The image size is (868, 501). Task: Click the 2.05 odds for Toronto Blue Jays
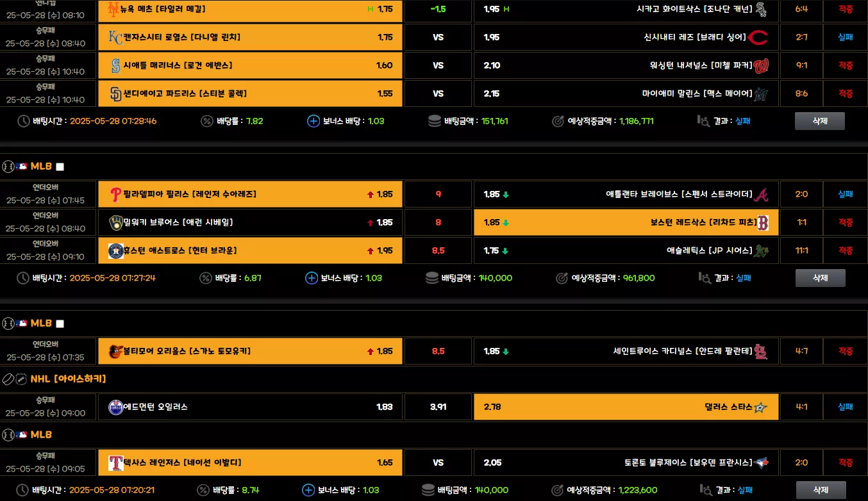[x=492, y=463]
